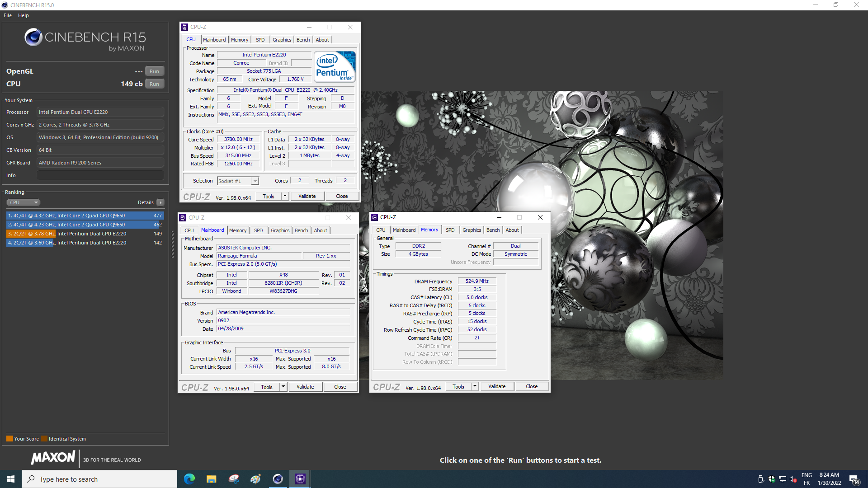Click the Info input field

point(100,175)
